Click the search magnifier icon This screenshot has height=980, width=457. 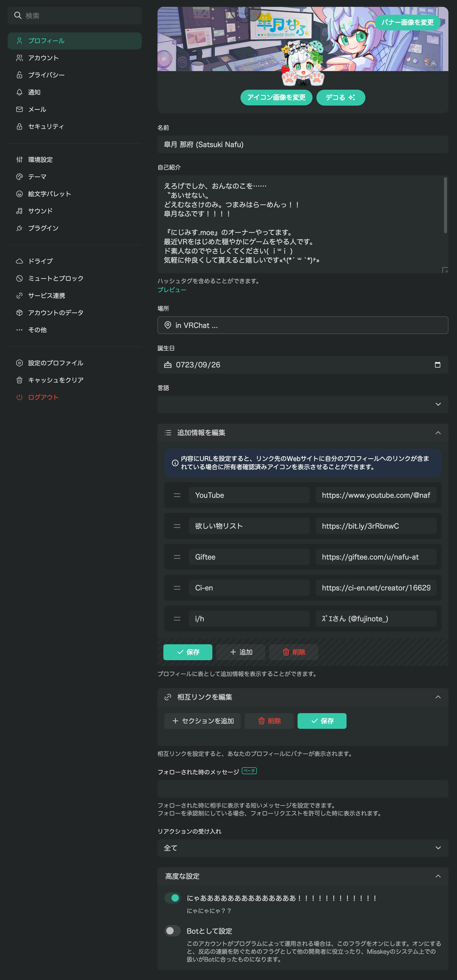17,16
